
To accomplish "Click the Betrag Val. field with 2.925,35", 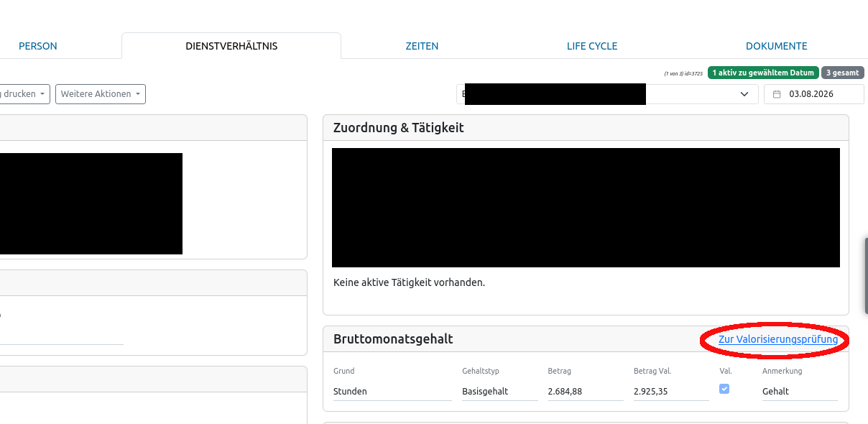I will pyautogui.click(x=671, y=392).
